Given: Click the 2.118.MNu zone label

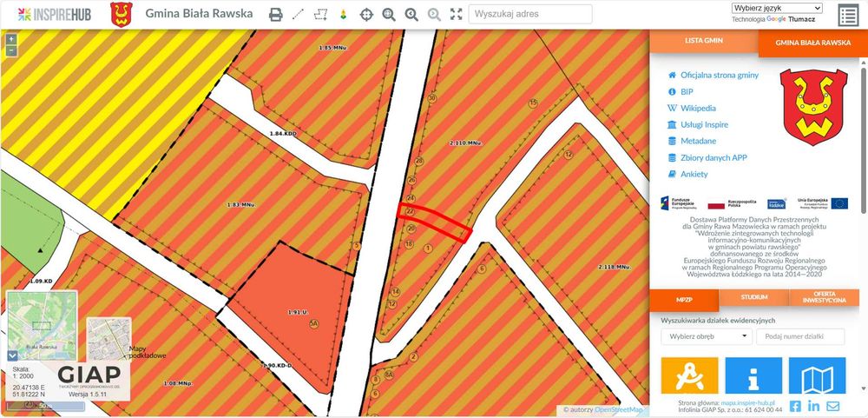Looking at the screenshot, I should (x=615, y=267).
